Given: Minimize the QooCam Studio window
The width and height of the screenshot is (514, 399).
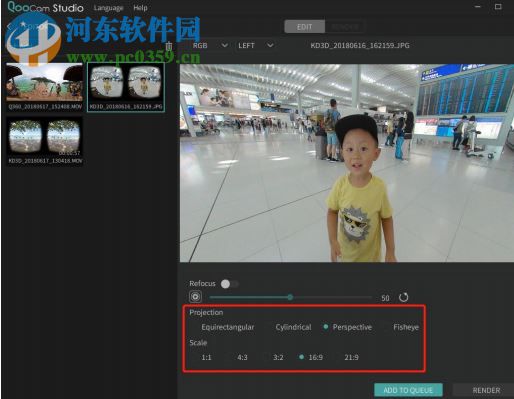Looking at the screenshot, I should (x=478, y=7).
